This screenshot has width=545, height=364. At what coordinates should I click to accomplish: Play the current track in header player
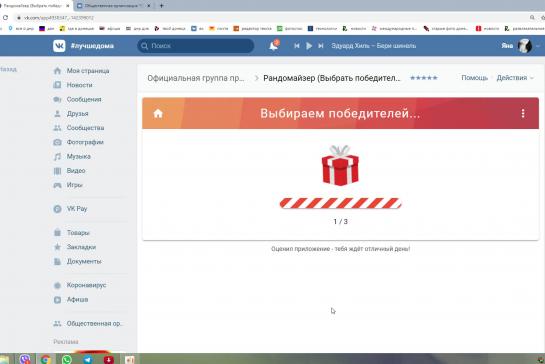(x=309, y=46)
